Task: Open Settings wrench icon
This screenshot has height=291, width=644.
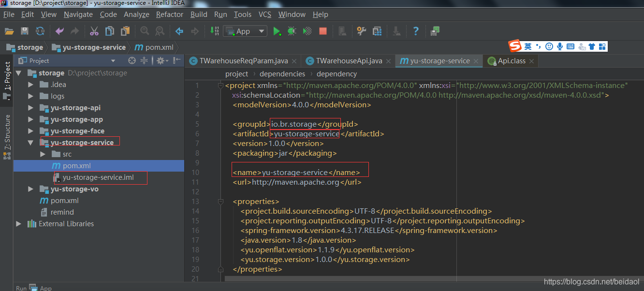Action: [361, 31]
